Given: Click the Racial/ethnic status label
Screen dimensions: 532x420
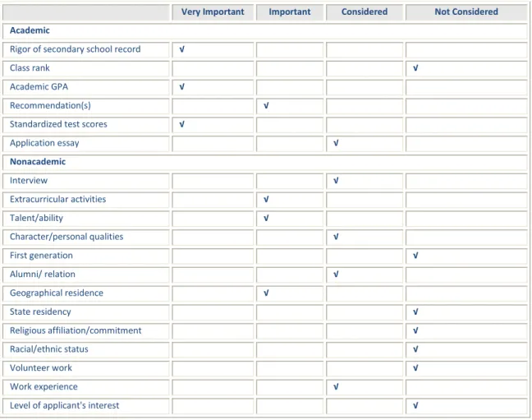Looking at the screenshot, I should [49, 349].
